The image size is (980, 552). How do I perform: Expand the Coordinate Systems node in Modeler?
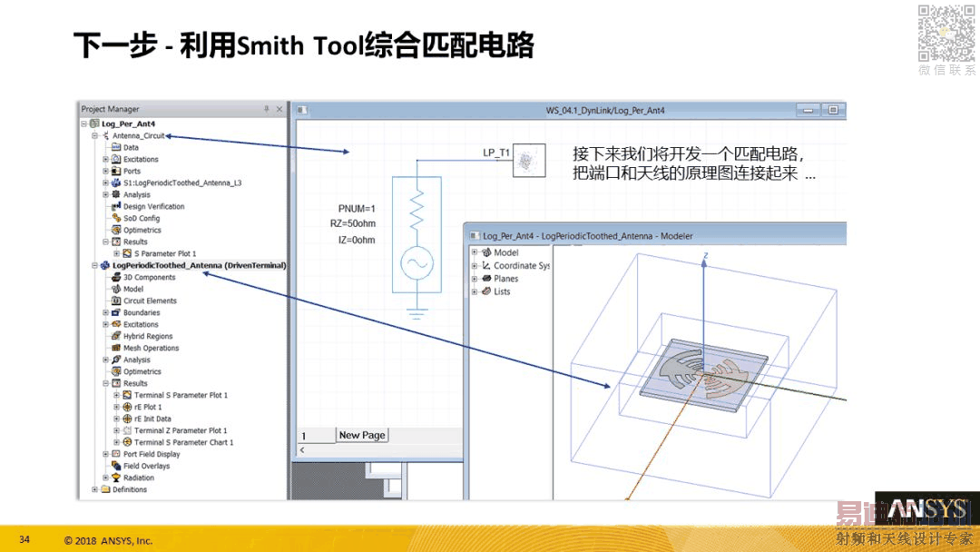475,266
